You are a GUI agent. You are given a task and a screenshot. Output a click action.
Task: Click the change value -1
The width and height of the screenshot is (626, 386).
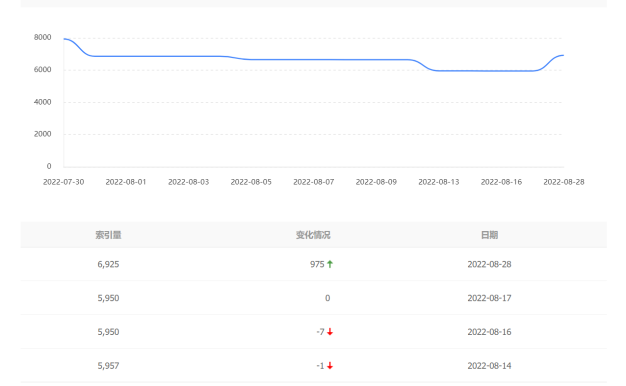coord(321,366)
